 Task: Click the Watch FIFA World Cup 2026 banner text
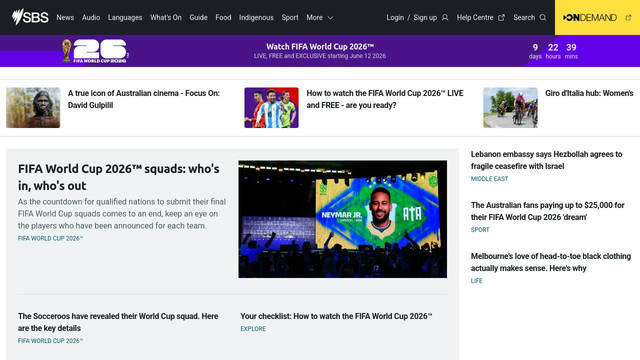(x=320, y=47)
